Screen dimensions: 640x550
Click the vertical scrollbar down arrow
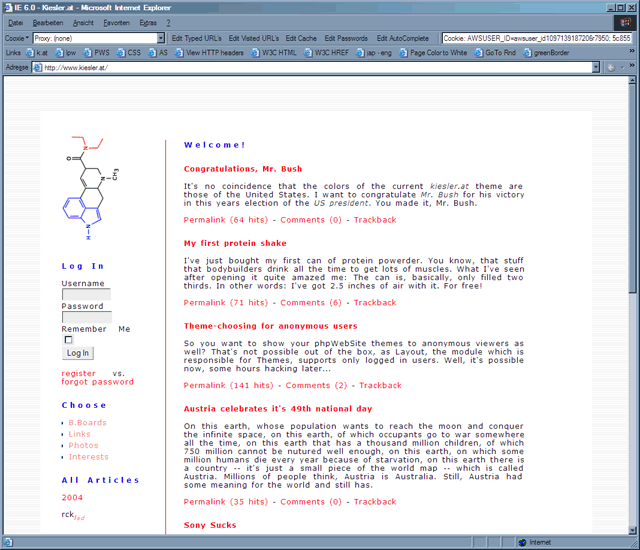coord(632,527)
